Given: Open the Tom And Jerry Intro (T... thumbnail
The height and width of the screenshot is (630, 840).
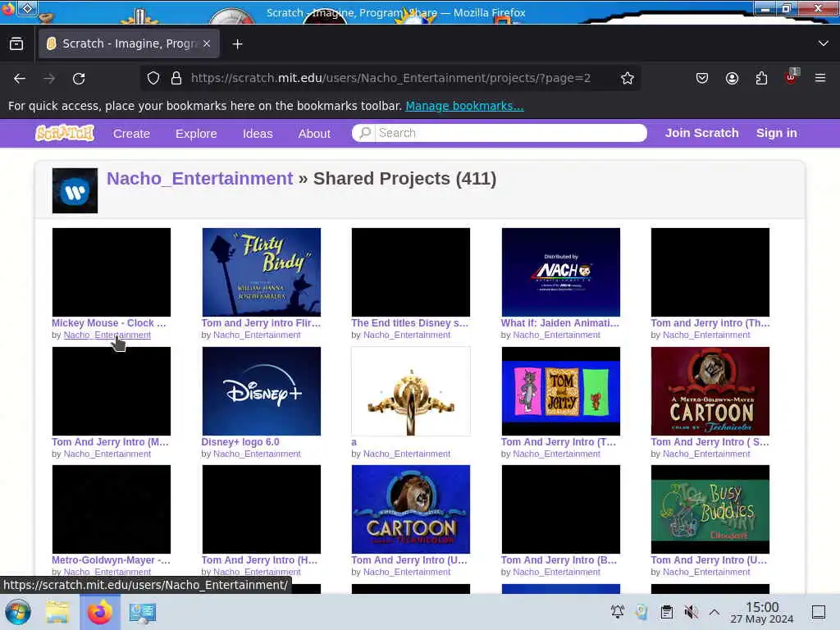Looking at the screenshot, I should 561,391.
